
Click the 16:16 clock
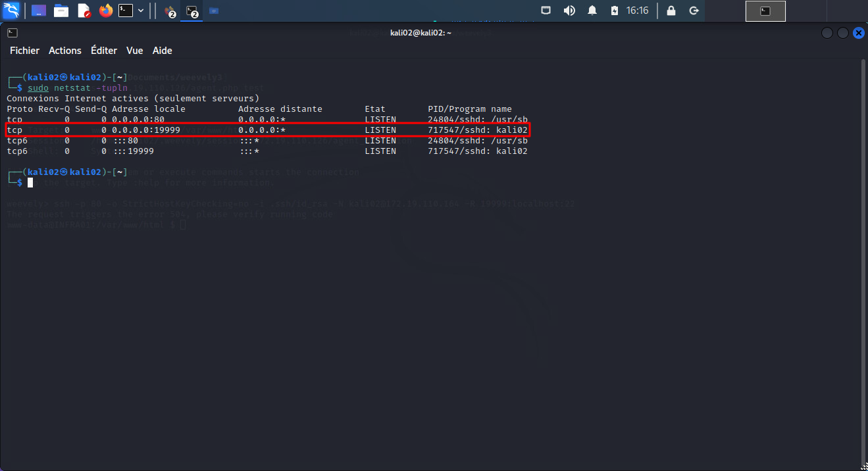(637, 11)
